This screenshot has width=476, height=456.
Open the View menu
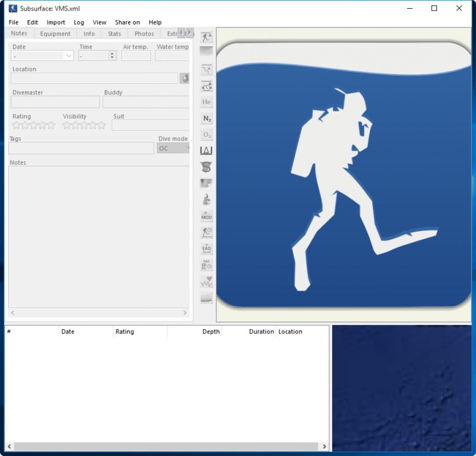[99, 22]
